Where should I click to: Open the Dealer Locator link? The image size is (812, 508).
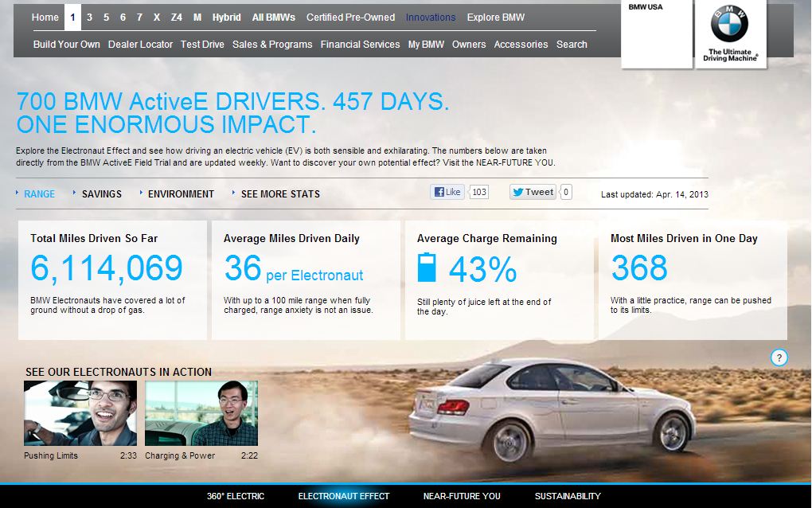[140, 45]
